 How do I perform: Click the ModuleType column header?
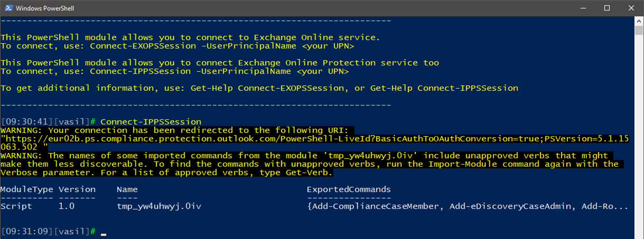pyautogui.click(x=26, y=189)
